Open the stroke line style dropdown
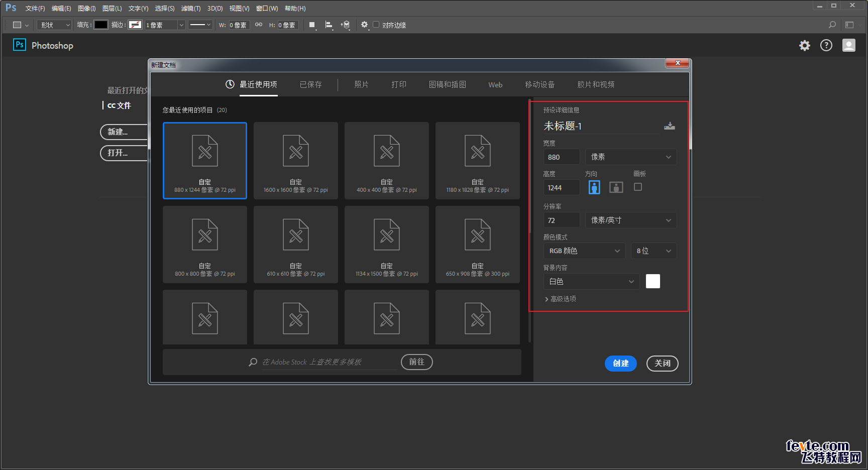868x470 pixels. click(200, 25)
